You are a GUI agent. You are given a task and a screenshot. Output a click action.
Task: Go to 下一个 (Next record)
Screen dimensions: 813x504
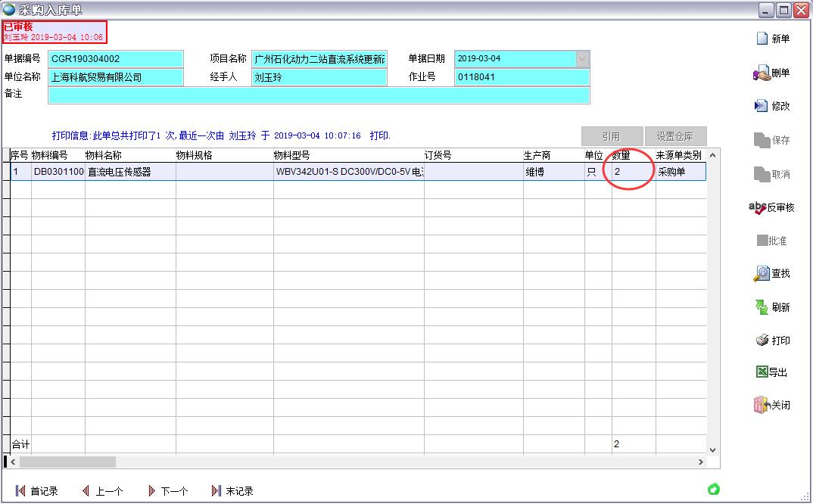[168, 490]
